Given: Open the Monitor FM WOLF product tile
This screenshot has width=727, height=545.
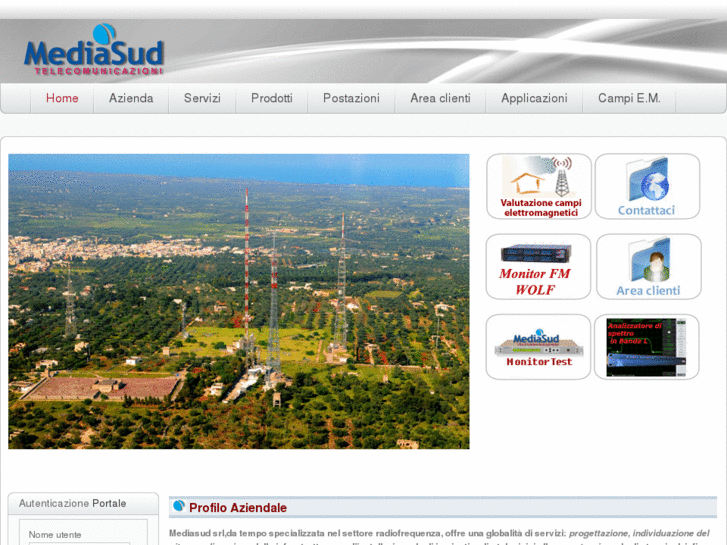Looking at the screenshot, I should pos(538,267).
